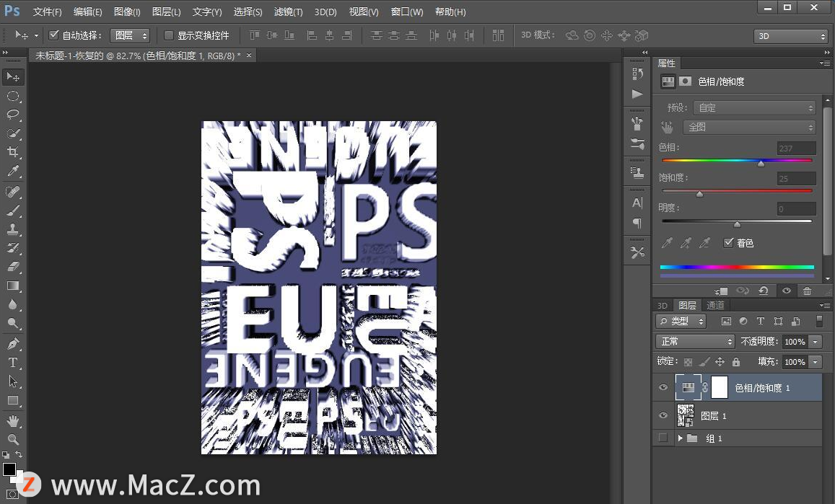
Task: Select the Elliptical Marquee tool
Action: tap(13, 97)
